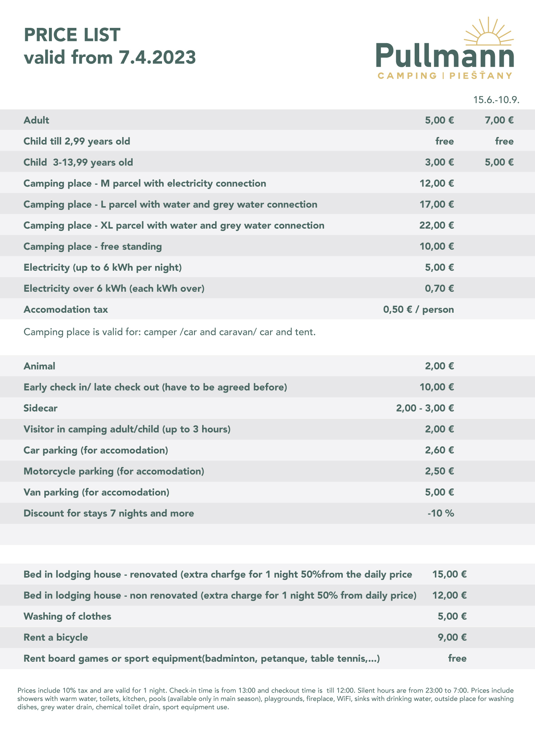This screenshot has height=756, width=535.
Task: Click the Rent a bicycle 9,00 € price
Action: pyautogui.click(x=452, y=637)
